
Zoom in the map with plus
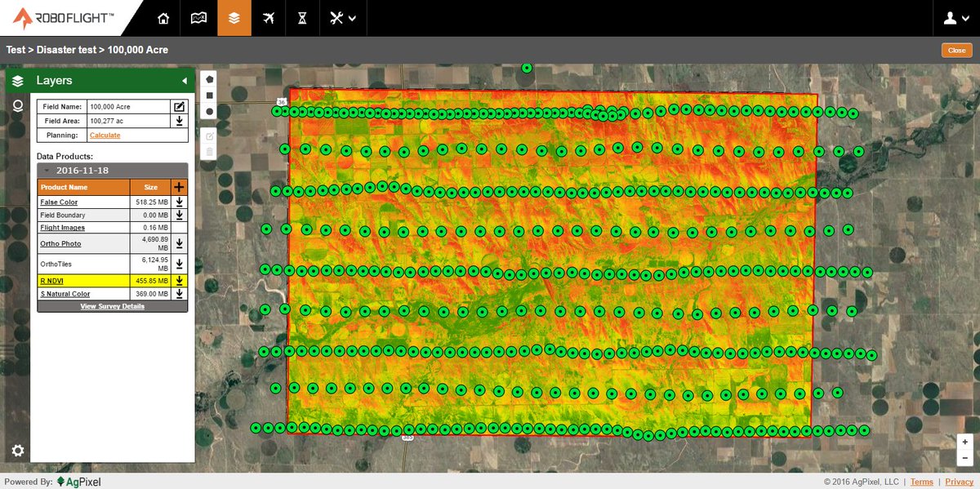(965, 441)
